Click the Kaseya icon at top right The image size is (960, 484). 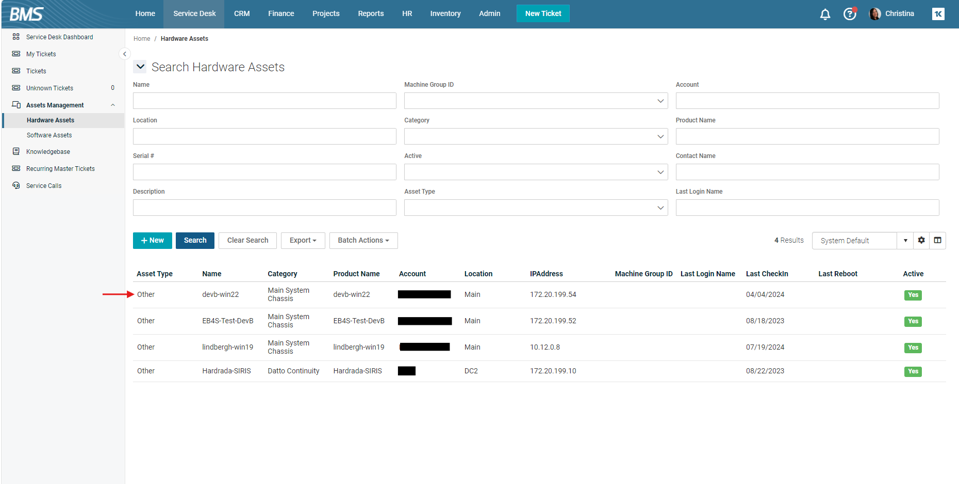tap(938, 14)
